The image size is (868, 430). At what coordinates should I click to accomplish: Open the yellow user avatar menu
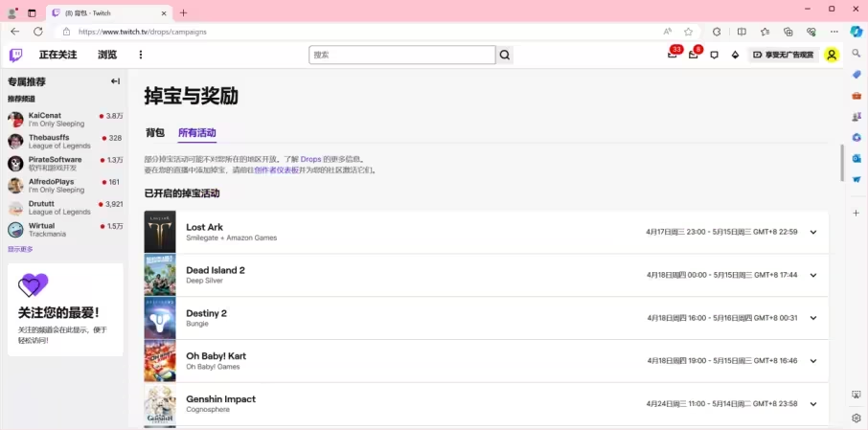[832, 55]
